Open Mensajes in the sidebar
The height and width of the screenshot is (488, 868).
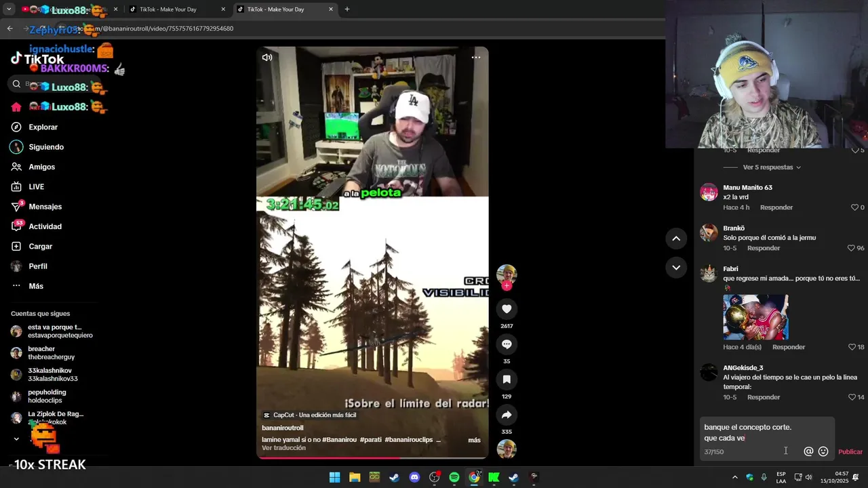[x=45, y=207]
